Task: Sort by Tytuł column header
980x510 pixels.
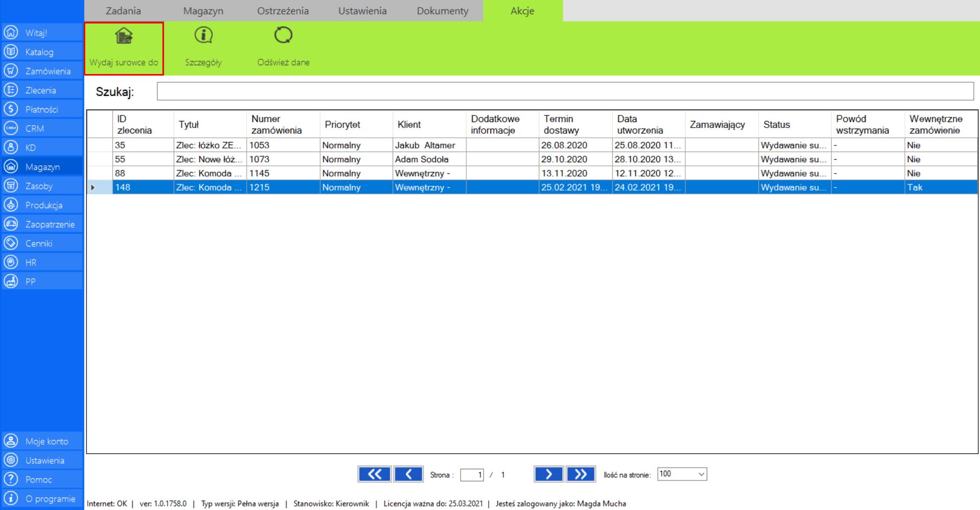Action: (210, 125)
